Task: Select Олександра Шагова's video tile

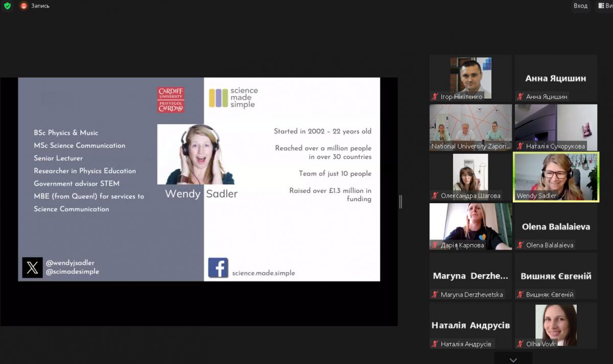Action: tap(470, 177)
